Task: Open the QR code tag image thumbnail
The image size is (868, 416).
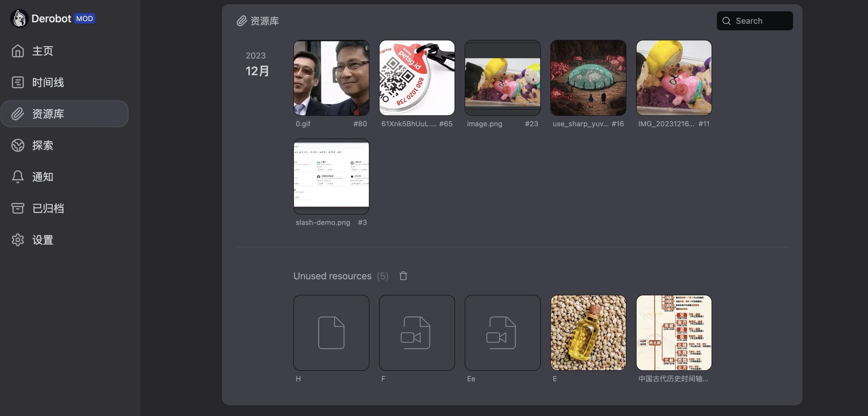Action: pos(417,78)
